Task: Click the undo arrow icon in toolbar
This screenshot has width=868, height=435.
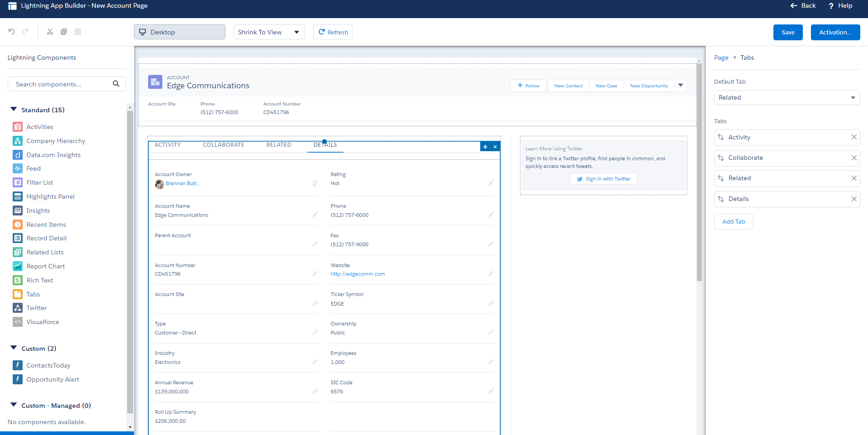Action: tap(12, 32)
